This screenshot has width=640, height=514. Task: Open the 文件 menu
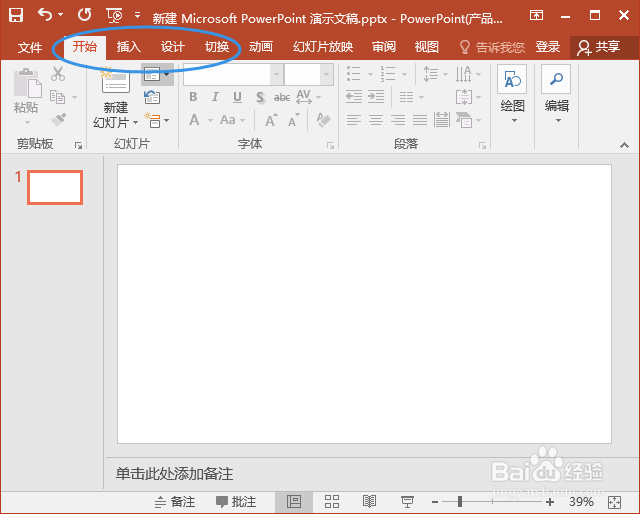(30, 47)
